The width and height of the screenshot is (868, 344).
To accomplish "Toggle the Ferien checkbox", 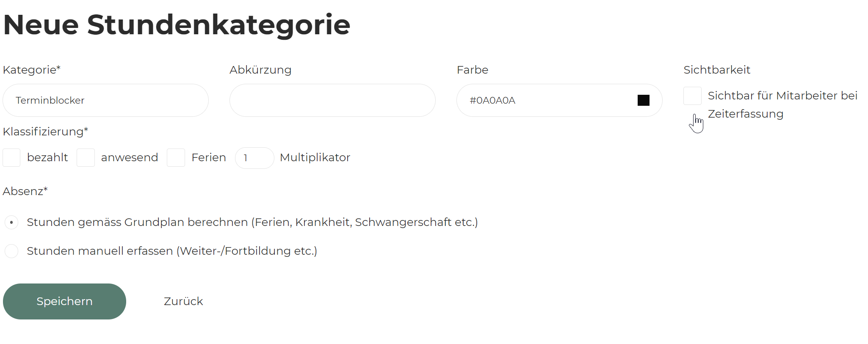I will point(176,158).
